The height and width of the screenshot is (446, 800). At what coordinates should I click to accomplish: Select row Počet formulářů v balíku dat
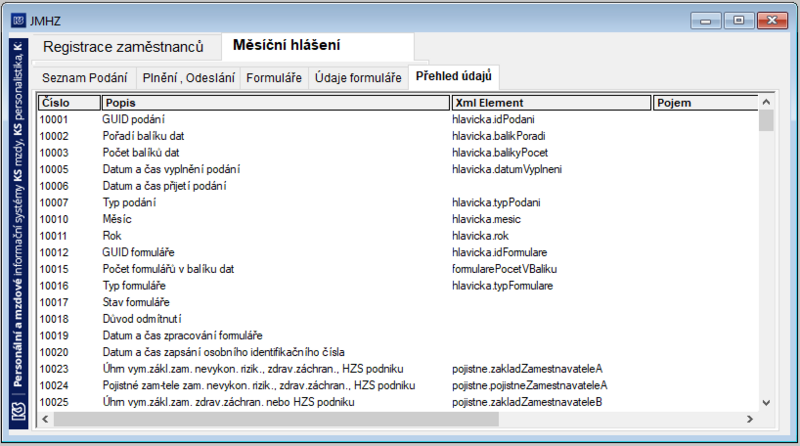coord(398,269)
